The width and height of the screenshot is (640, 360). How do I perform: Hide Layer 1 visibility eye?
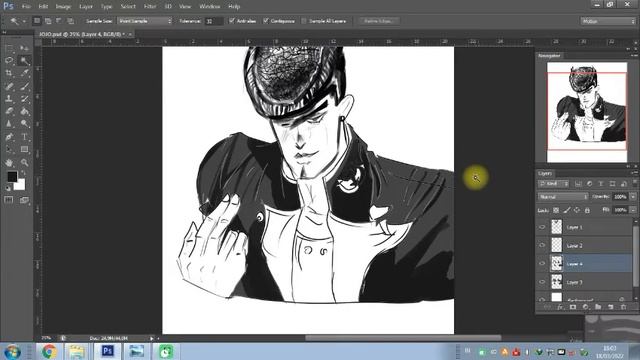tap(542, 227)
